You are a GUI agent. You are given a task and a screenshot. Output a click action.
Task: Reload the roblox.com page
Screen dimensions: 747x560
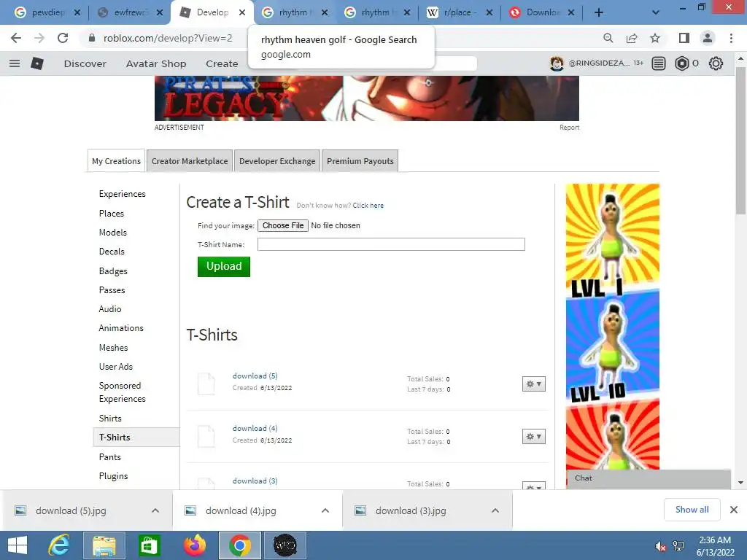click(x=63, y=38)
